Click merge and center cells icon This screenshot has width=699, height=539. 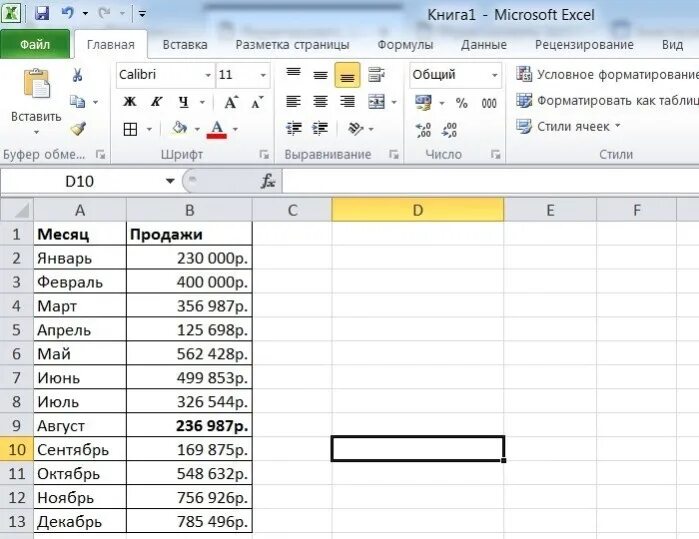[x=376, y=102]
